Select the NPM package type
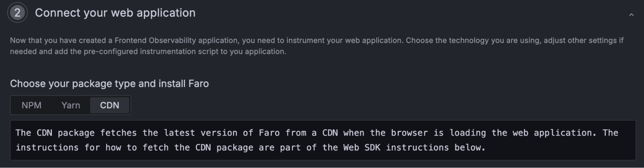Screen dimensions: 644x168 pyautogui.click(x=32, y=105)
